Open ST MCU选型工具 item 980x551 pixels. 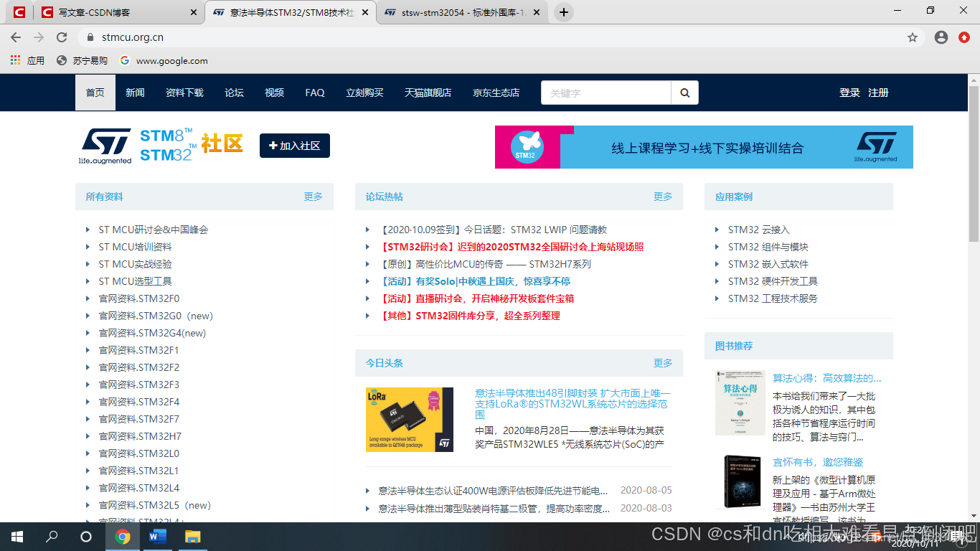(135, 281)
